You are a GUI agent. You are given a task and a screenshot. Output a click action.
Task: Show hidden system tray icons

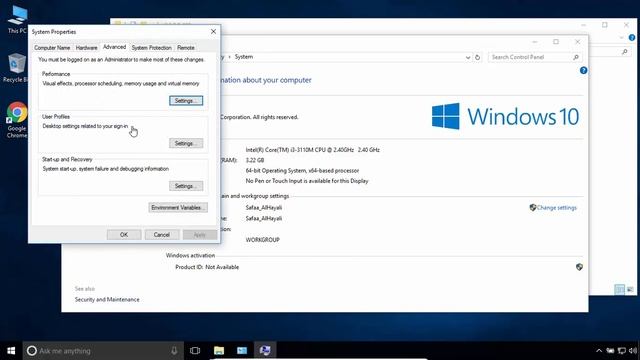[599, 351]
